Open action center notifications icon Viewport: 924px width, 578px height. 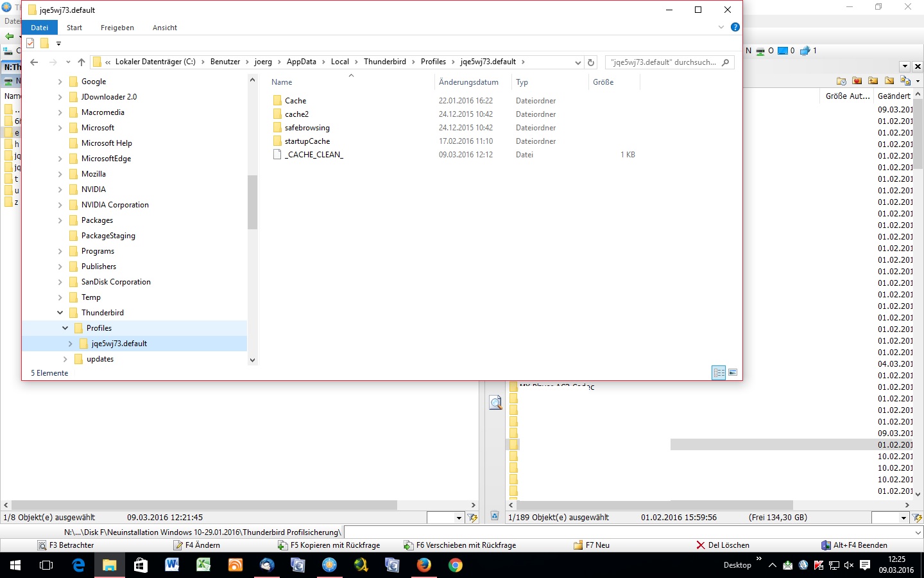(865, 565)
